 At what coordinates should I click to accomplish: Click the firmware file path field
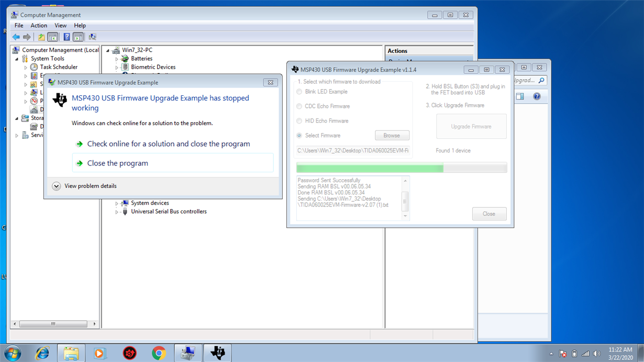coord(353,150)
